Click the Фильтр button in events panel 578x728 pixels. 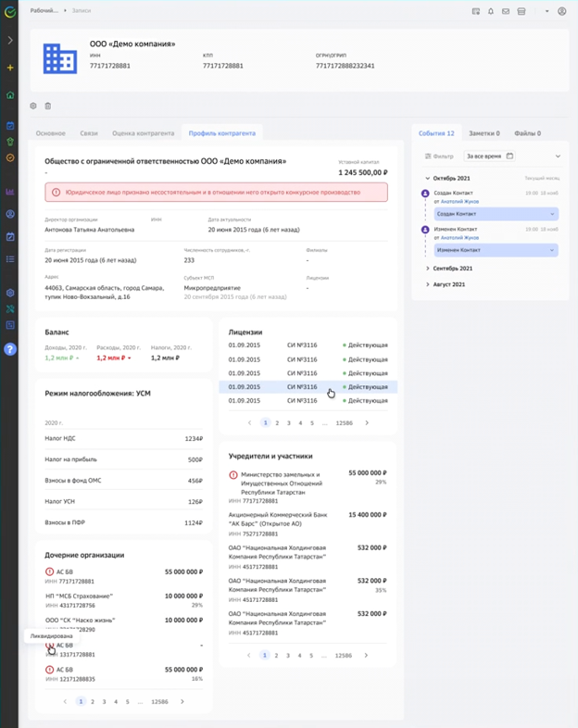click(438, 157)
